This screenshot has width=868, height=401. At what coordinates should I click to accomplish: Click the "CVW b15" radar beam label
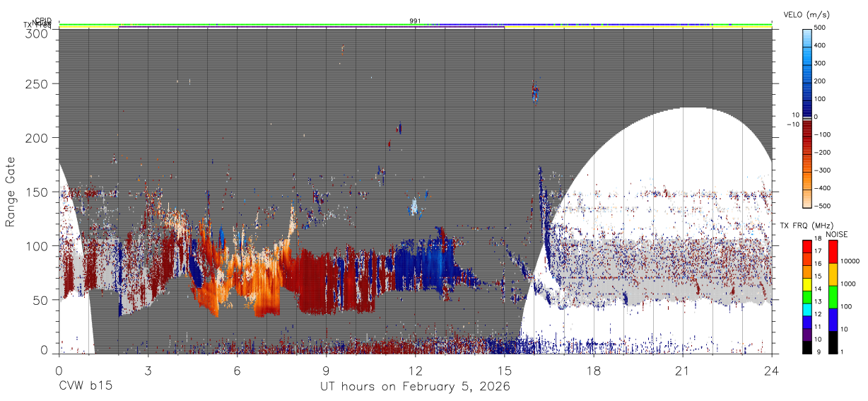pos(85,386)
